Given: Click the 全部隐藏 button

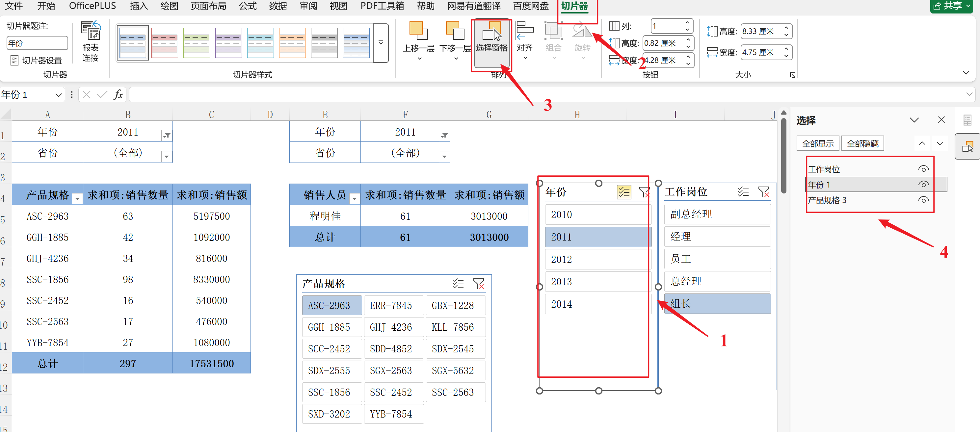Looking at the screenshot, I should pos(862,144).
